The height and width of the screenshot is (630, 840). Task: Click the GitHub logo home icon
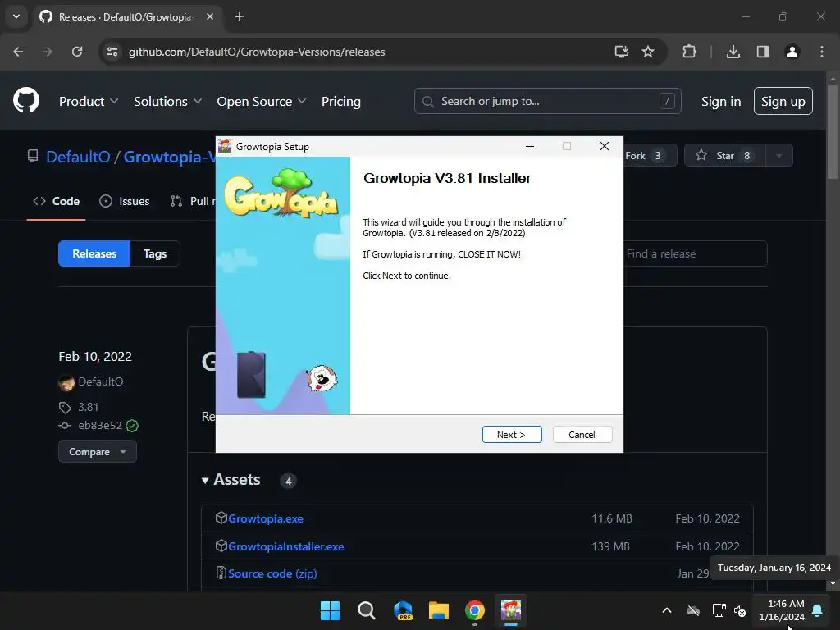coord(26,101)
